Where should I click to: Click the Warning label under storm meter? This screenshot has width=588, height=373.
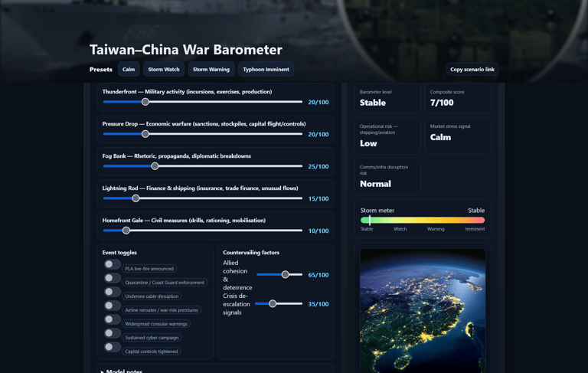436,229
